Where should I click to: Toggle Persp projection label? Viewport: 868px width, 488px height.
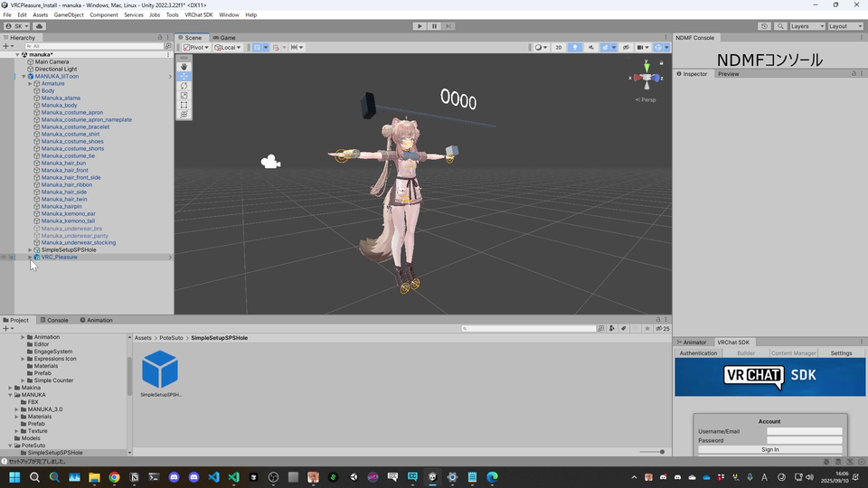tap(646, 99)
